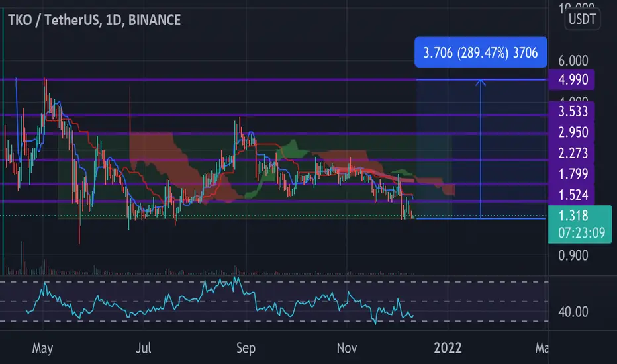Select the 289.47% measurement tooltip
The width and height of the screenshot is (617, 364).
[x=481, y=52]
